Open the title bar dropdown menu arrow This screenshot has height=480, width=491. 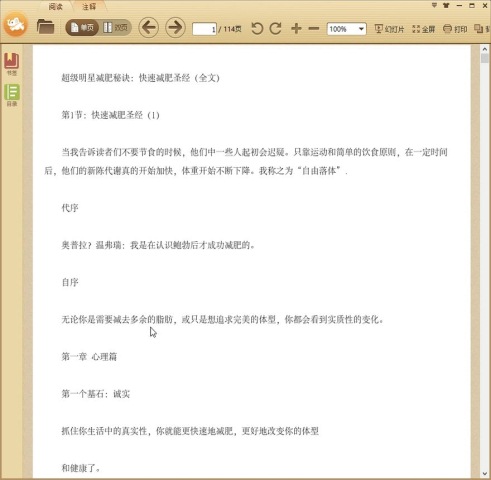[434, 5]
